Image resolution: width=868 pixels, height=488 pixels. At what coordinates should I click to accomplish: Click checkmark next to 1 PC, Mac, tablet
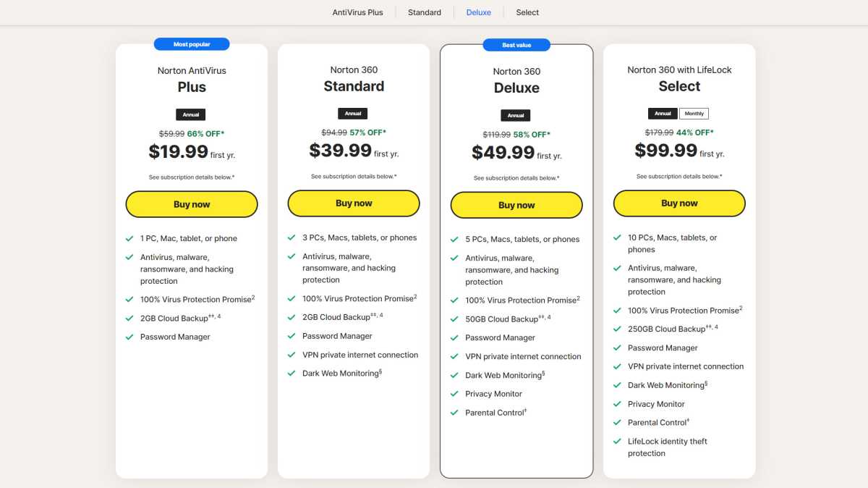129,238
